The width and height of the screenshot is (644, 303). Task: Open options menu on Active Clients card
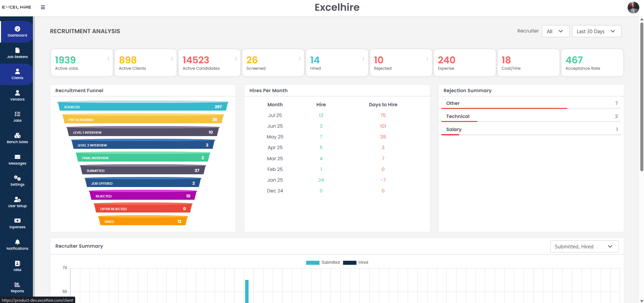pos(172,59)
